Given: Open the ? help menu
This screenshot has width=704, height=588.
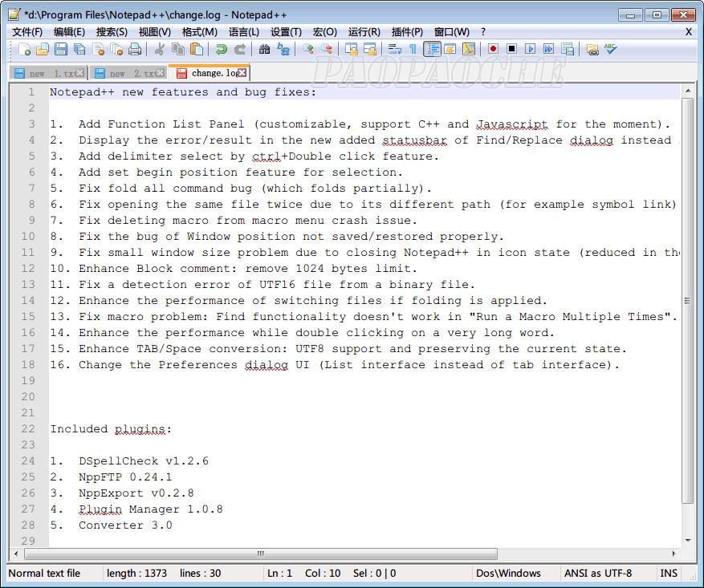Looking at the screenshot, I should click(x=483, y=32).
